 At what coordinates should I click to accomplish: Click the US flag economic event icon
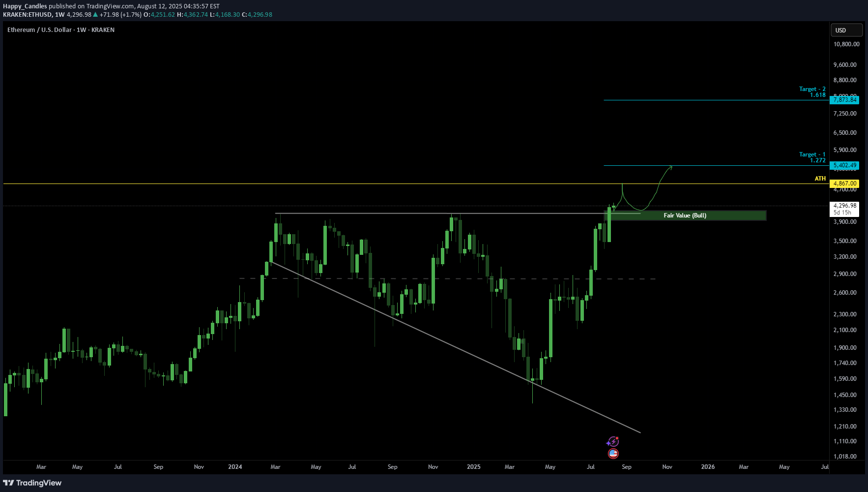click(613, 454)
